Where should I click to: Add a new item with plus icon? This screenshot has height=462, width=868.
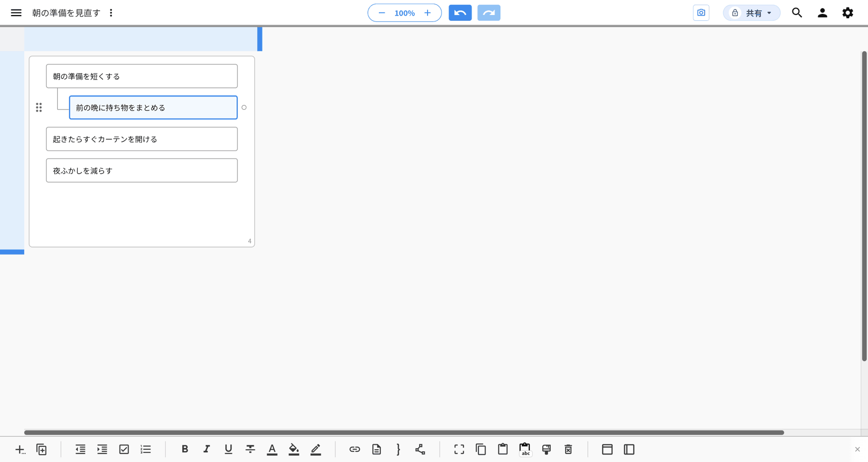tap(20, 449)
